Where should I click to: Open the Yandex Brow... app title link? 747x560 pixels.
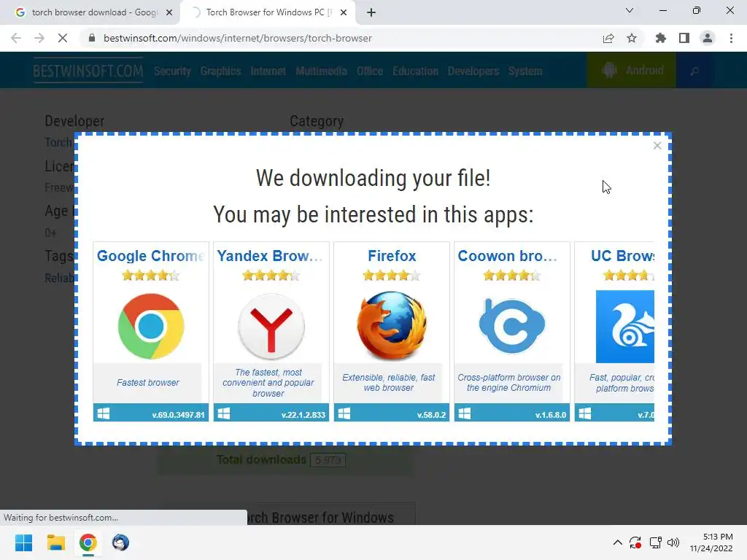(x=270, y=256)
